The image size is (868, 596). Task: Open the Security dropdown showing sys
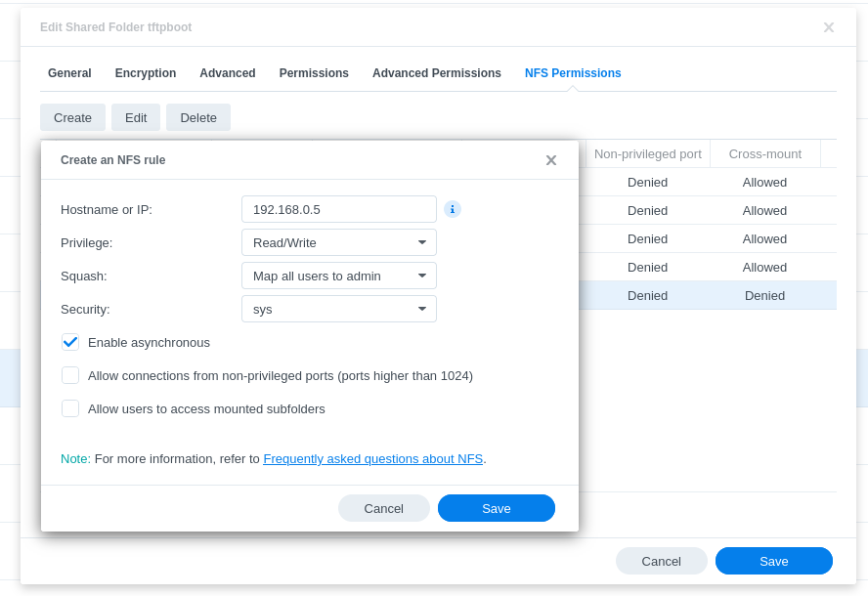339,309
